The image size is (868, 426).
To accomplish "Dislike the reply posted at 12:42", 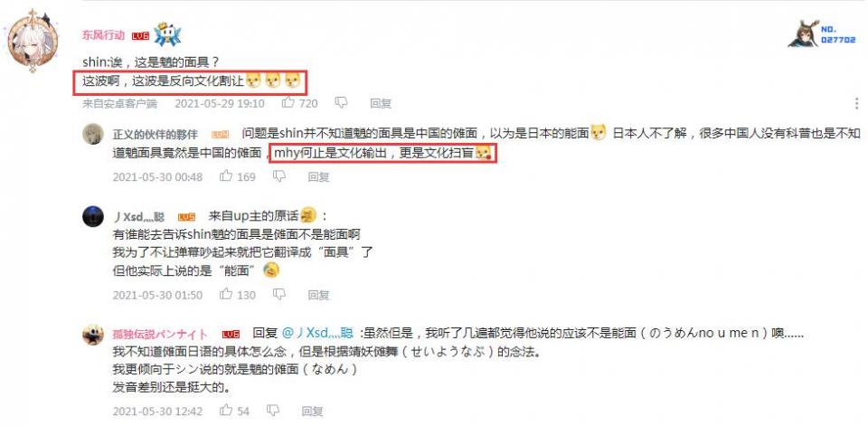I will tap(273, 411).
